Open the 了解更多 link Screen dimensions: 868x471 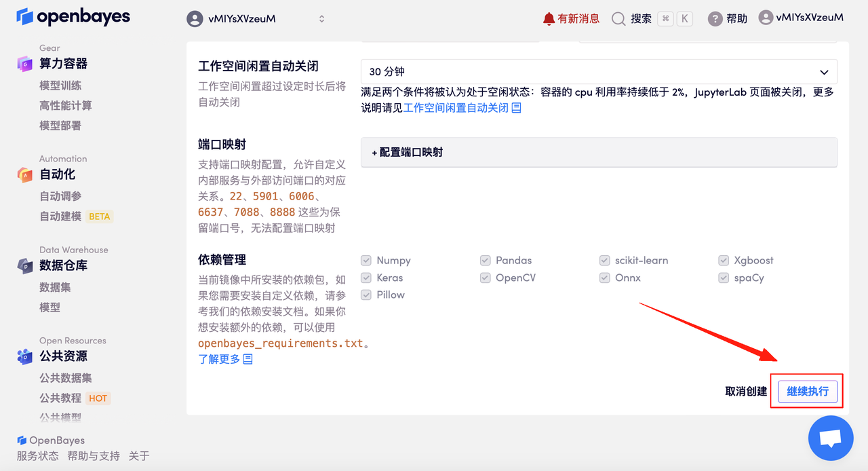(219, 359)
